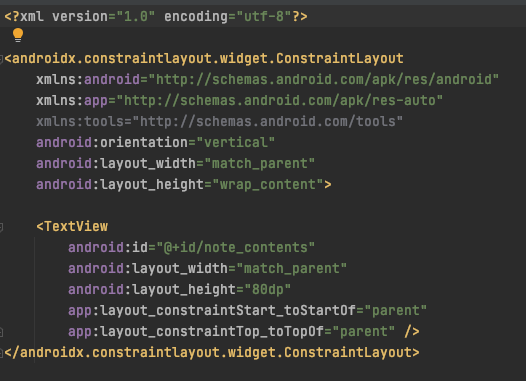This screenshot has height=381, width=526.
Task: Place cursor in "vertical" orientation value
Action: 236,143
